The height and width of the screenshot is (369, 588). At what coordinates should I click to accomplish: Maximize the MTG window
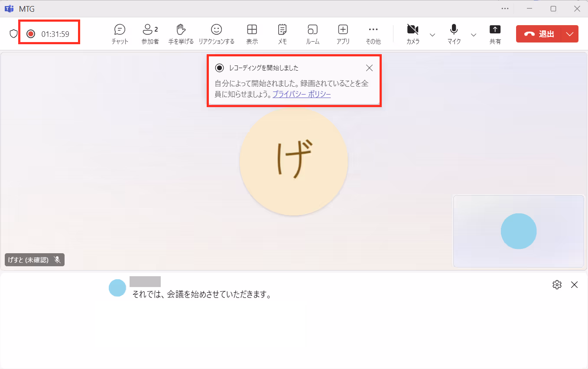(553, 8)
